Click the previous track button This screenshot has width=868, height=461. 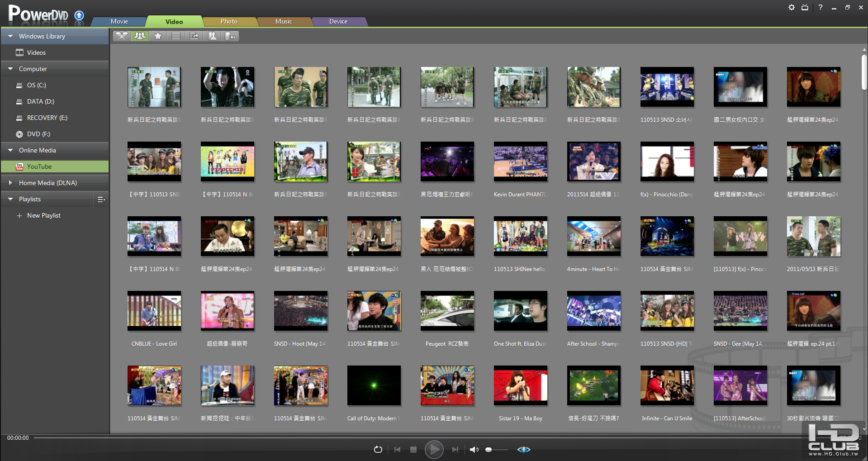pyautogui.click(x=397, y=449)
